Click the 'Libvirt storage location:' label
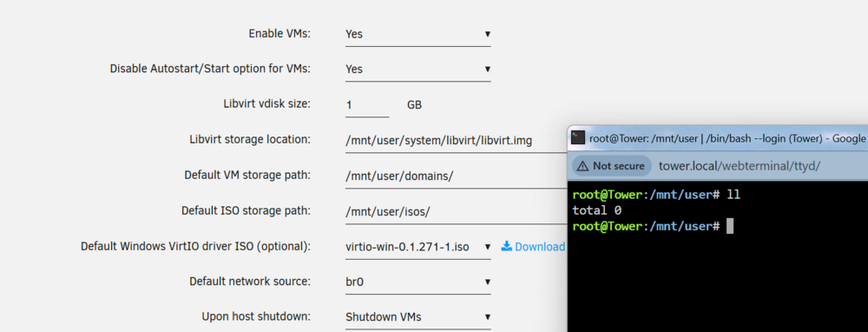This screenshot has height=332, width=868. click(x=250, y=139)
